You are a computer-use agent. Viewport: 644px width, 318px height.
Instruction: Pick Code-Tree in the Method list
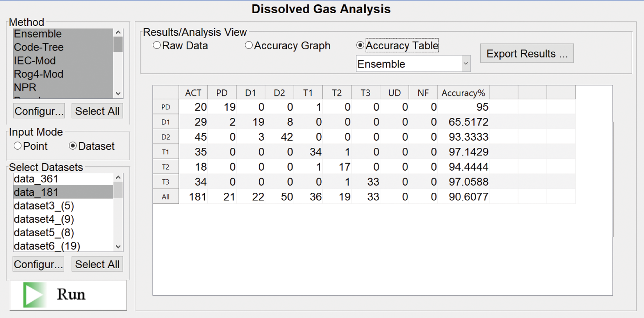coord(39,47)
